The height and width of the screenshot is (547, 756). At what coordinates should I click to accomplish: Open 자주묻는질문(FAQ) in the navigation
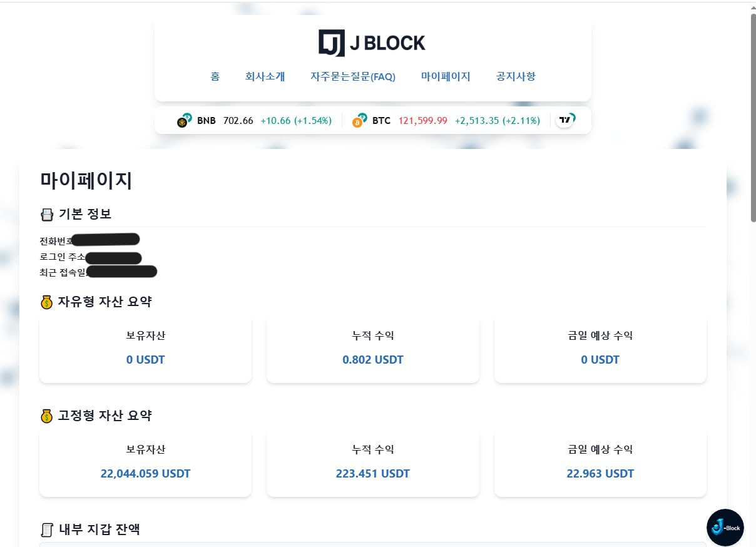coord(353,76)
